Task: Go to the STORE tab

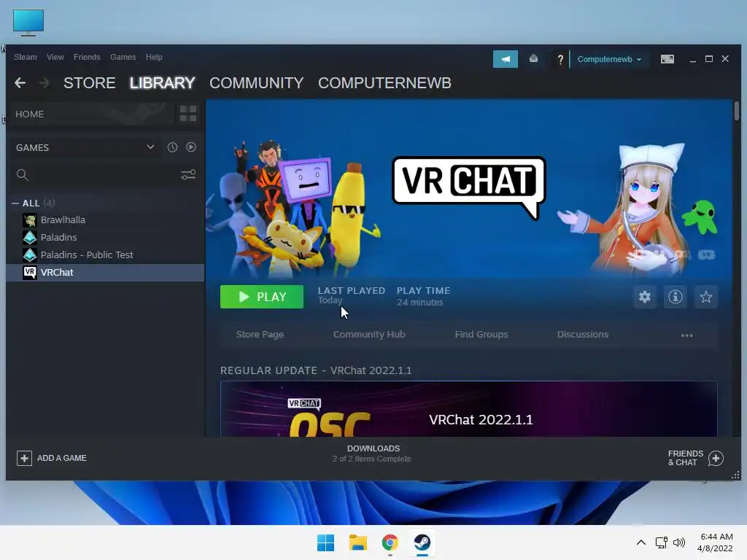Action: point(90,83)
